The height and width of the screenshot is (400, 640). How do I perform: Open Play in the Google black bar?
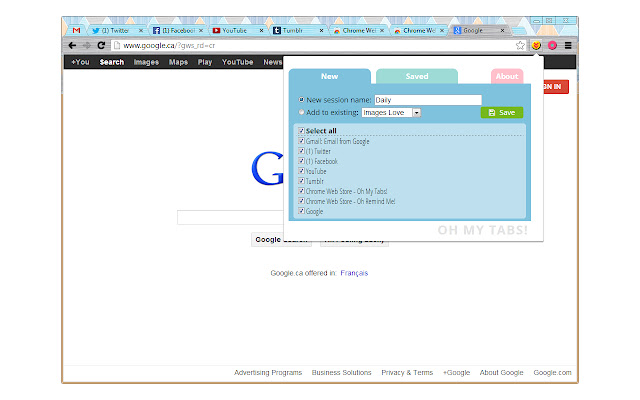[205, 62]
